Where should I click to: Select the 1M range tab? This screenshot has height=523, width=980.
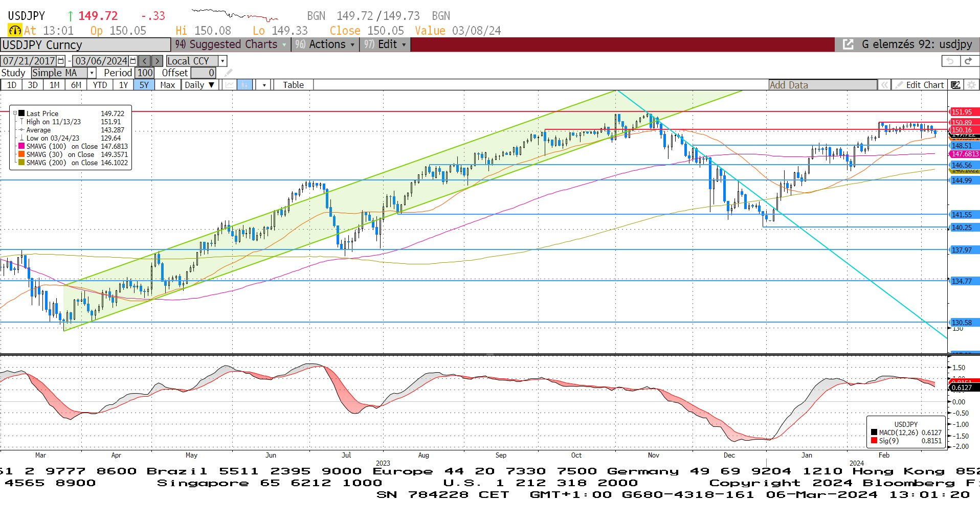pyautogui.click(x=54, y=85)
